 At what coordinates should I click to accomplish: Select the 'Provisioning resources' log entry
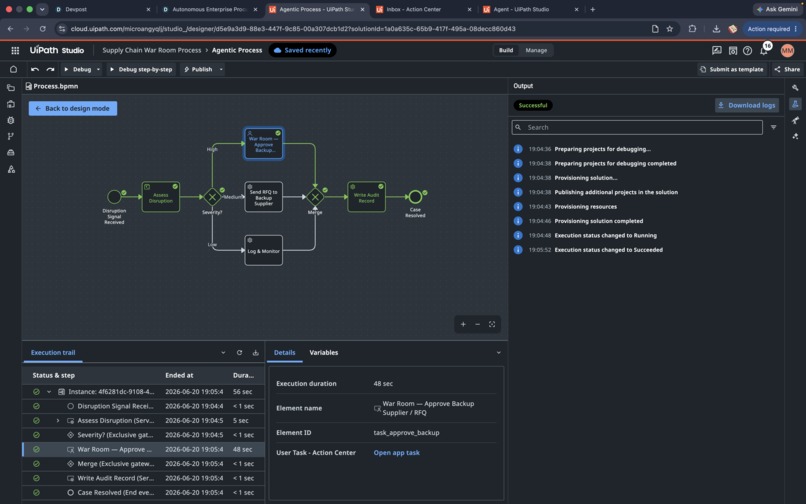pos(585,207)
